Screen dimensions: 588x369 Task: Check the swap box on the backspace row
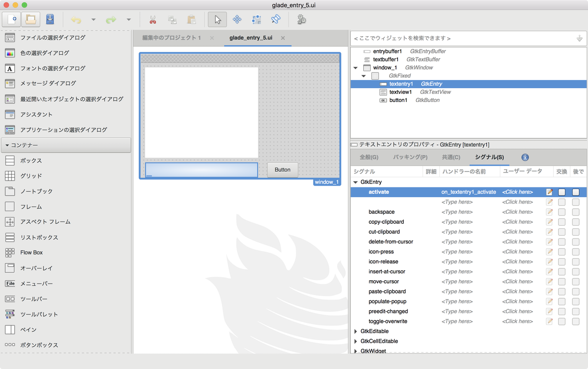click(x=562, y=212)
